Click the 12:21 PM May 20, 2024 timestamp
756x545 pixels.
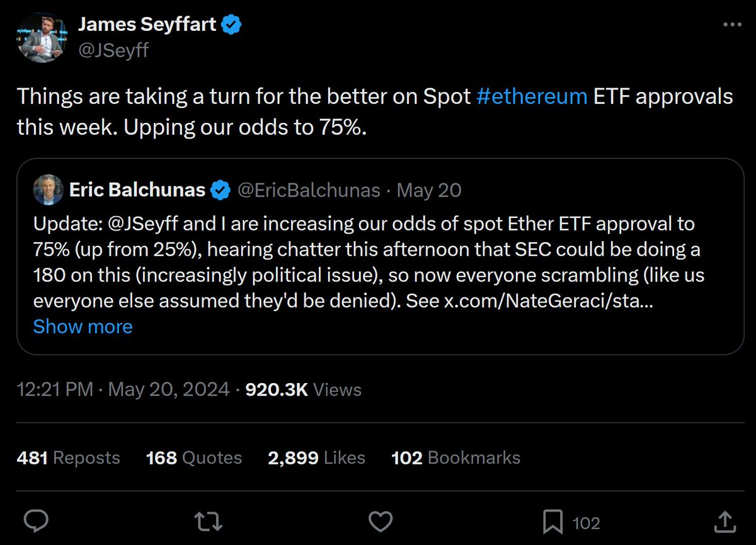(x=123, y=389)
